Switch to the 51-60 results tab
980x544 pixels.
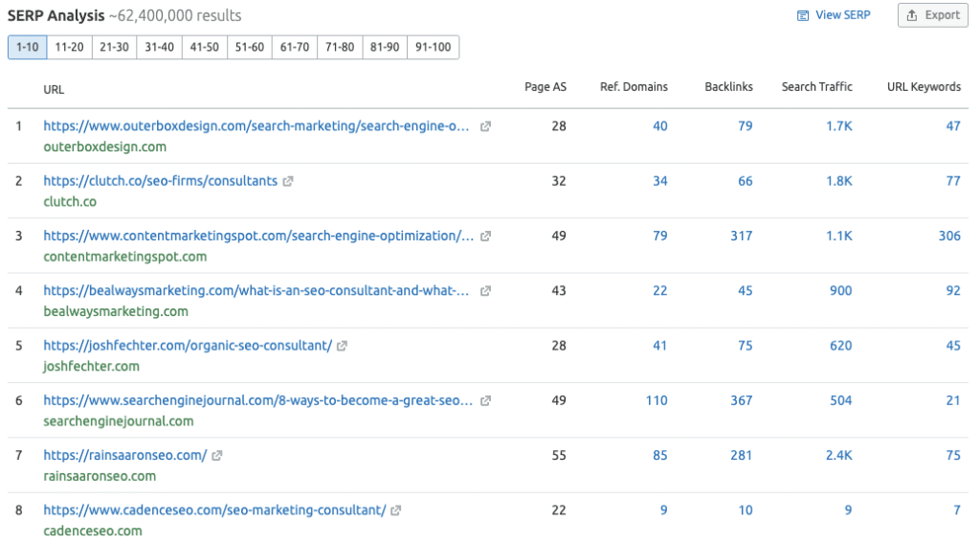[250, 47]
